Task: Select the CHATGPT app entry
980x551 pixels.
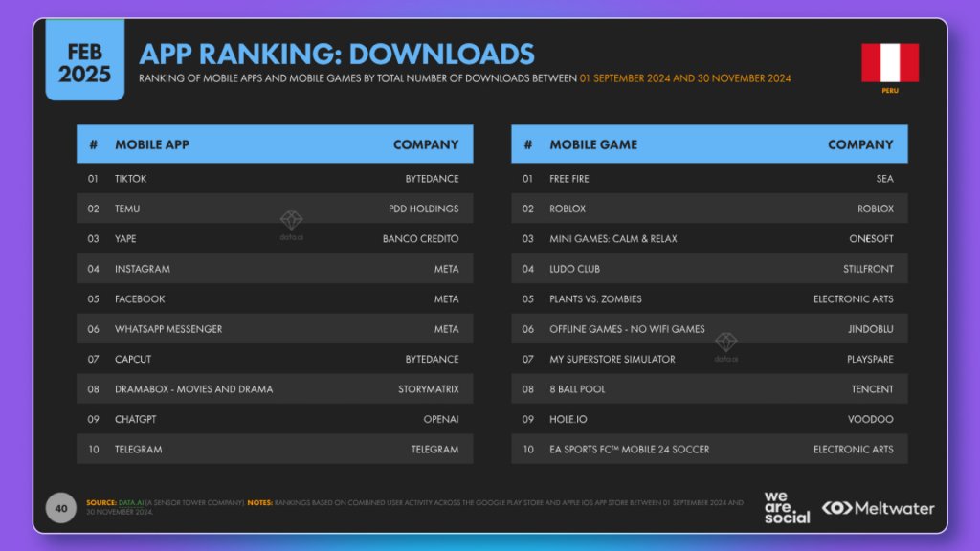Action: click(136, 419)
